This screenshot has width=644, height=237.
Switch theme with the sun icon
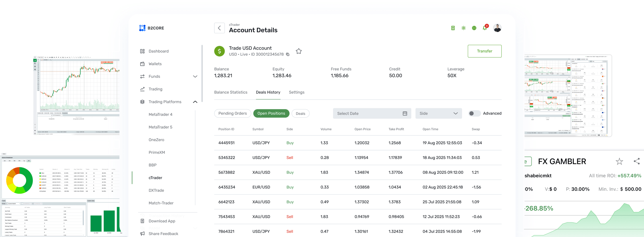(x=463, y=28)
